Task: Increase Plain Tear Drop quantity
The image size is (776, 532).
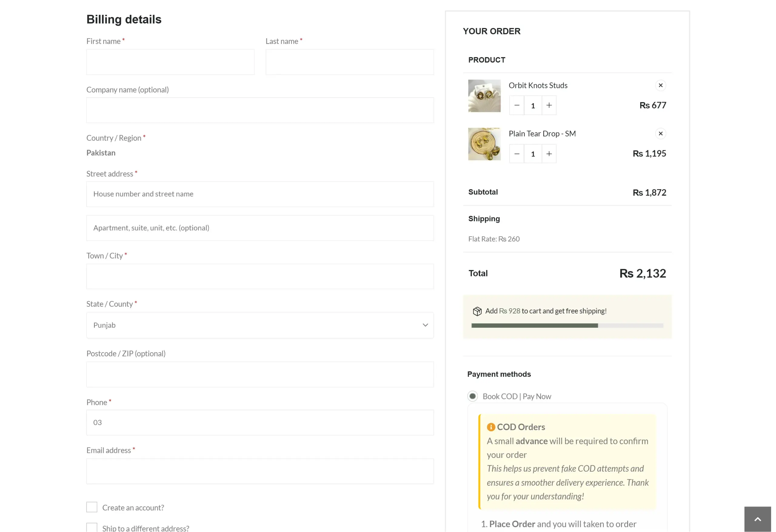Action: click(549, 154)
